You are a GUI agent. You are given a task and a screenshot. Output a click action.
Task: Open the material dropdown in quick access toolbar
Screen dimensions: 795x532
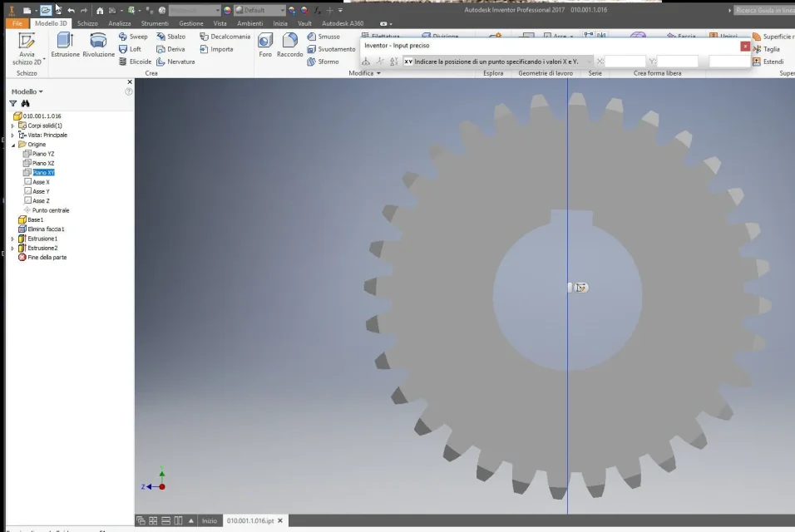(195, 10)
